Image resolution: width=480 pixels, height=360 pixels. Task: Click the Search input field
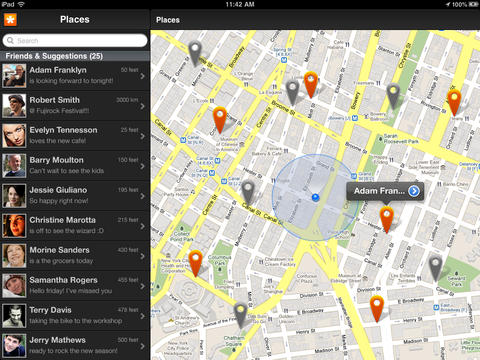tap(75, 40)
